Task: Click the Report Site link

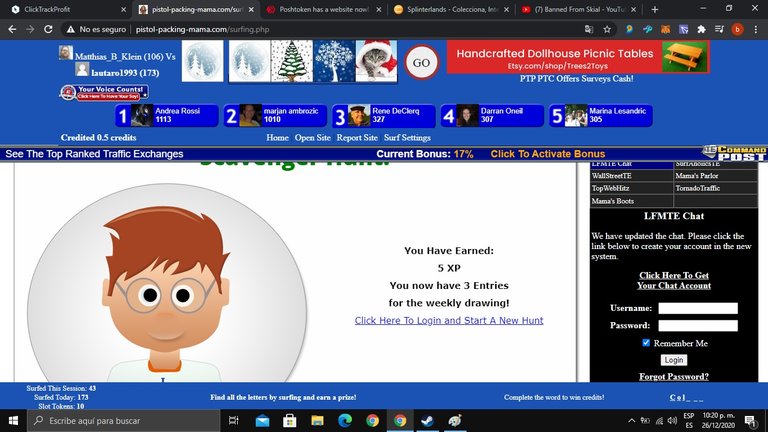Action: point(357,138)
